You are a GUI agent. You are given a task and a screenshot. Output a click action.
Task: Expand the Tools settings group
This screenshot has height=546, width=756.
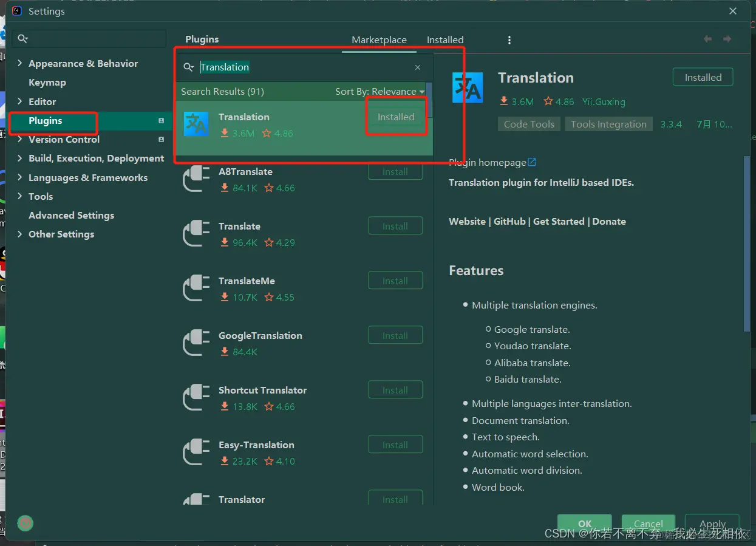coord(20,197)
